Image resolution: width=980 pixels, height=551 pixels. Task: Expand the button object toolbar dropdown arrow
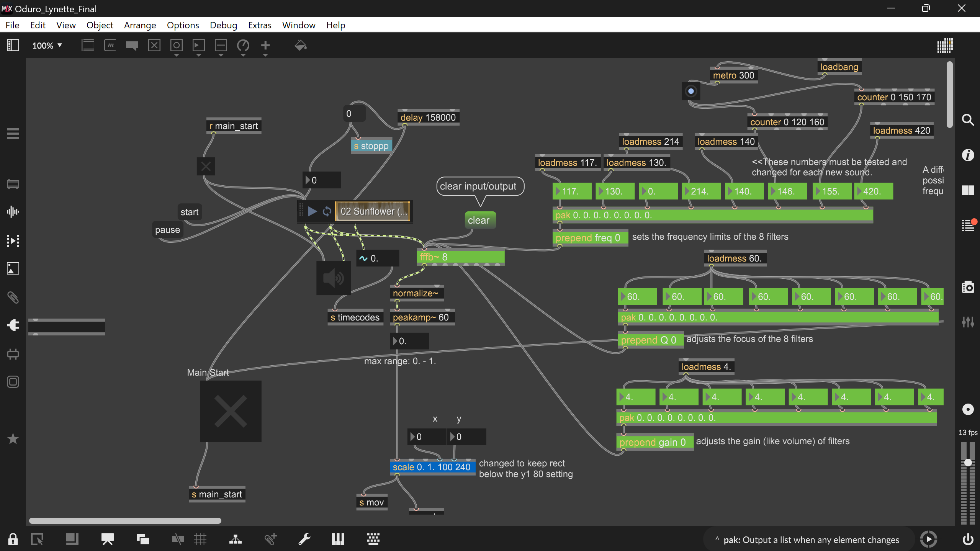point(177,56)
